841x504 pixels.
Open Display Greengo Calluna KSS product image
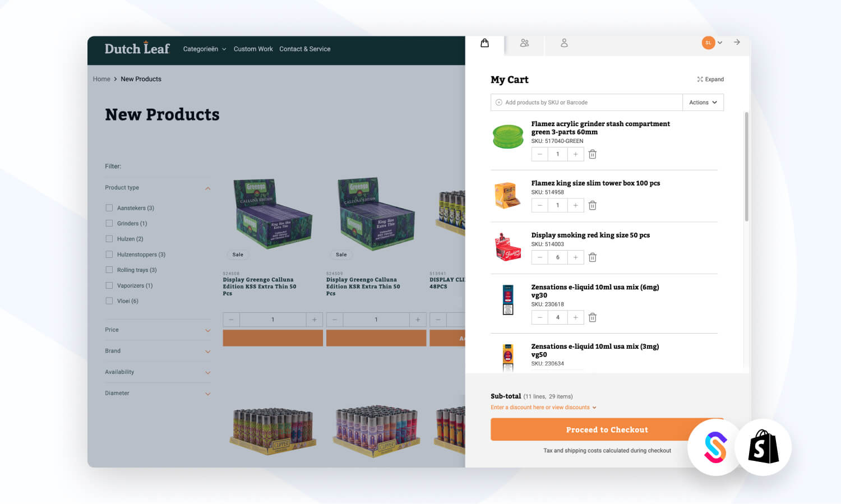pos(272,213)
